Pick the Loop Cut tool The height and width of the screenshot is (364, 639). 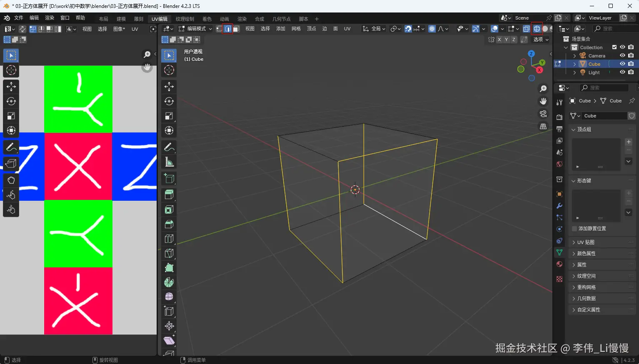[169, 239]
